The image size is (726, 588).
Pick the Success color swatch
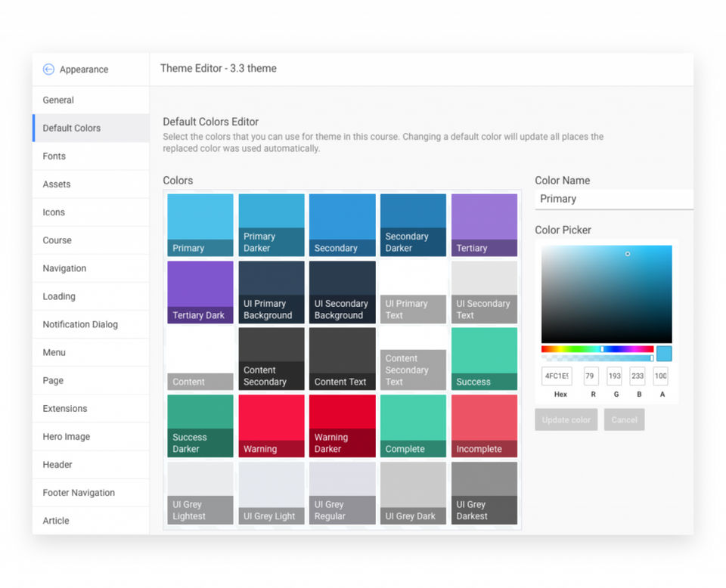[x=484, y=358]
